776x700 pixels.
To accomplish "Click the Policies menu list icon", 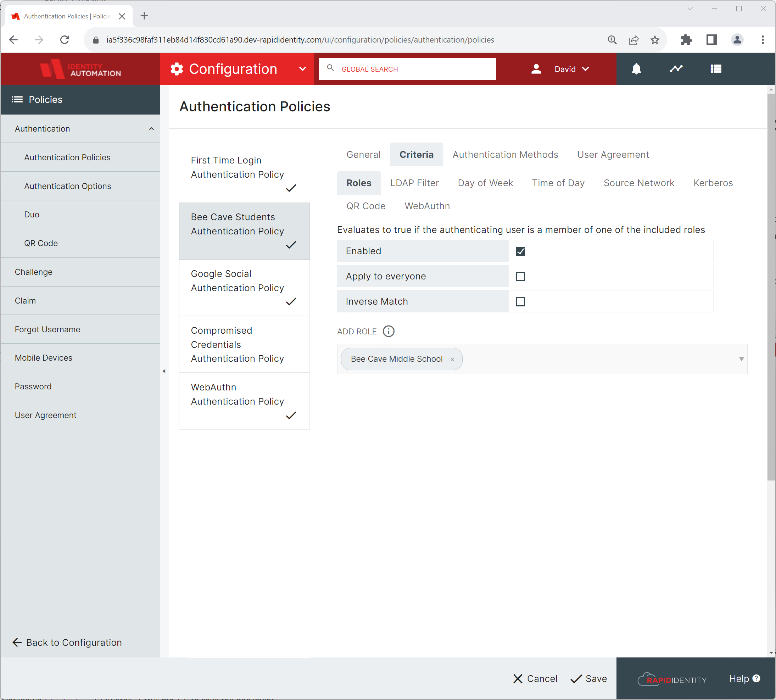I will pyautogui.click(x=17, y=100).
